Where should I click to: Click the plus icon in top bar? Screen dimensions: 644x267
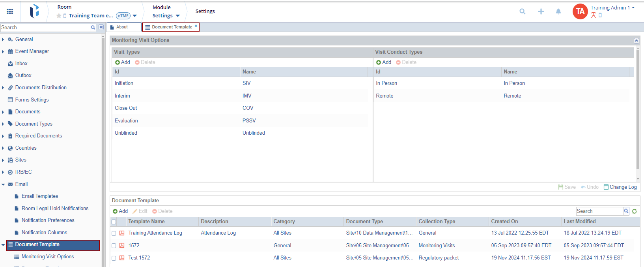click(x=541, y=11)
